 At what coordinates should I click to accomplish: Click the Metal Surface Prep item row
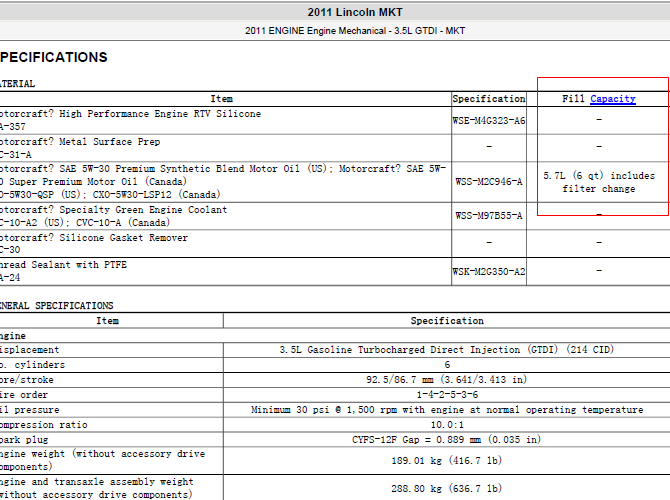(x=225, y=148)
